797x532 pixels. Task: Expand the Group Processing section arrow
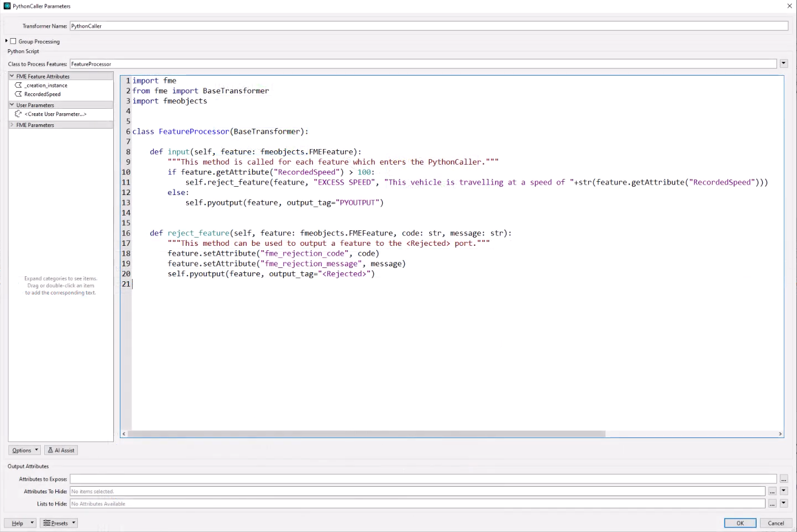7,41
